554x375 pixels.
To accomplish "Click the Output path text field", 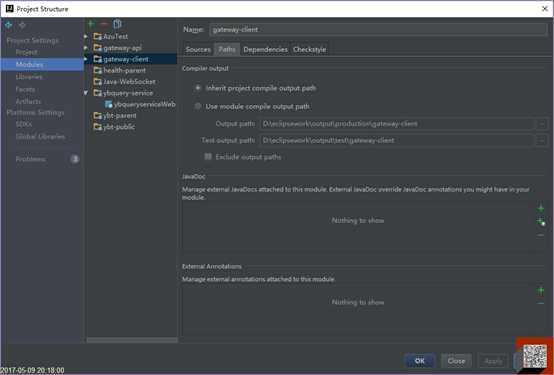I will pos(398,124).
